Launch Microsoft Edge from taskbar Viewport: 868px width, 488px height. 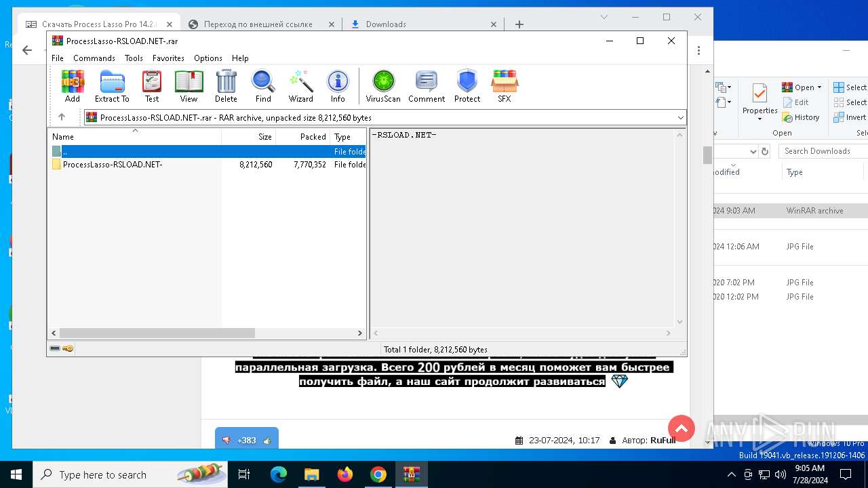tap(279, 474)
